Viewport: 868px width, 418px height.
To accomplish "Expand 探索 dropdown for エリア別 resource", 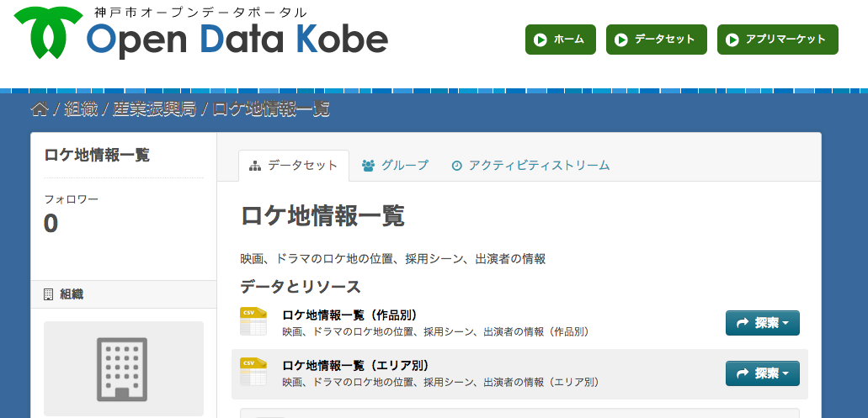I will pos(762,373).
